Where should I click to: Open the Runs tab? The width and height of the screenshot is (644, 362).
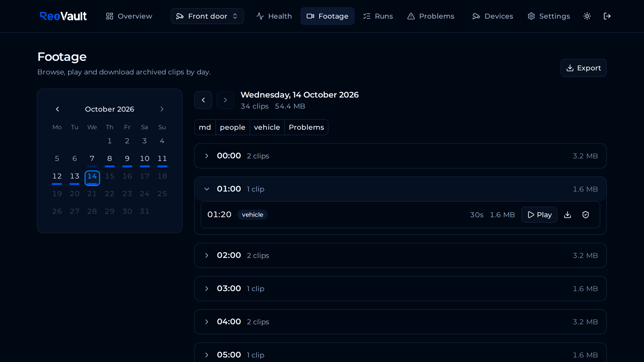pos(378,16)
